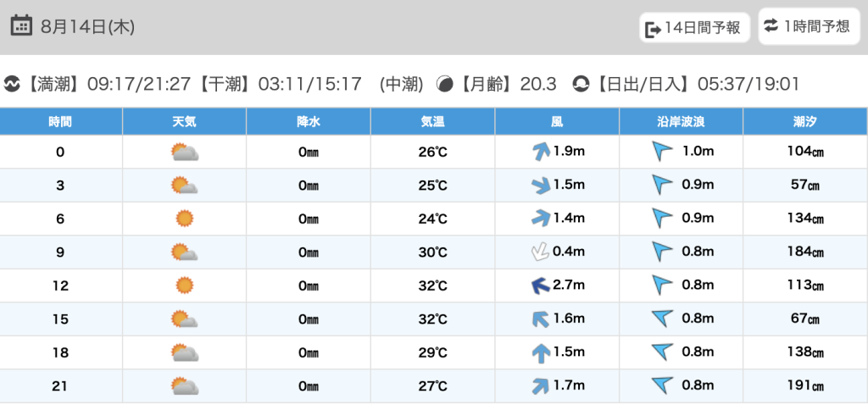Click the calendar icon beside 8月14日(木)
Viewport: 868px width, 405px height.
point(22,25)
